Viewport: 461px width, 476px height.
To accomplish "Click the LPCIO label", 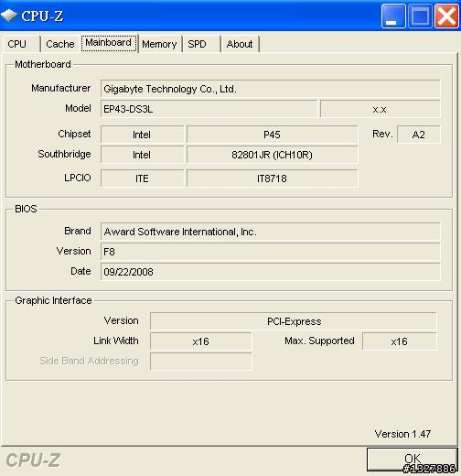I will coord(78,178).
